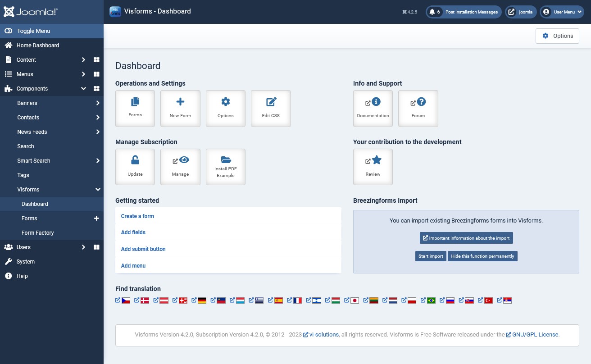The width and height of the screenshot is (591, 364).
Task: Open the Install PDF Example icon
Action: (226, 167)
